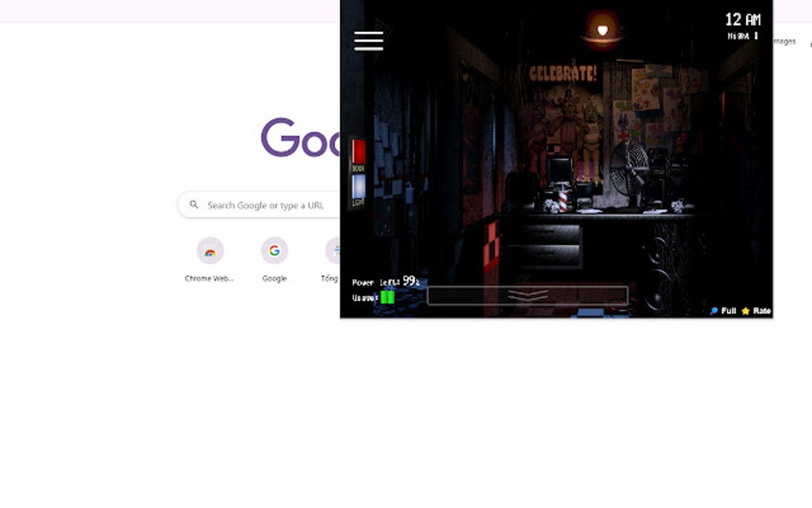Click the Night 1 label
The height and width of the screenshot is (508, 812).
741,35
